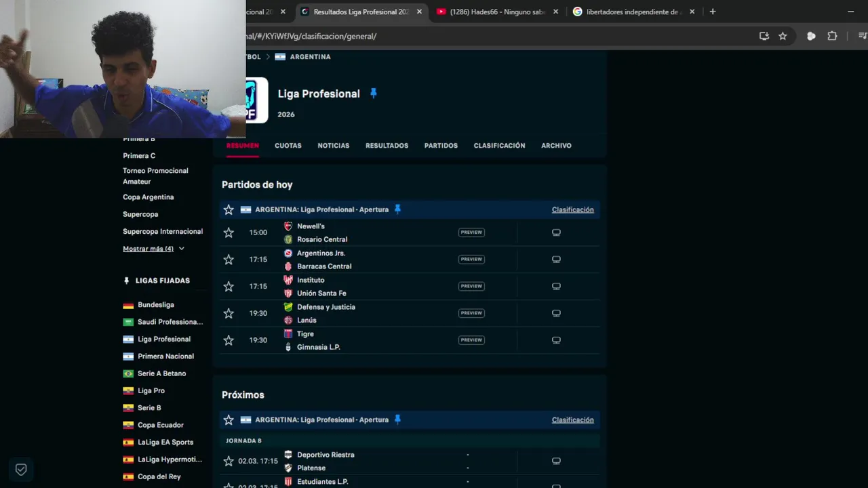
Task: Bookmark this page with the star icon
Action: [783, 36]
